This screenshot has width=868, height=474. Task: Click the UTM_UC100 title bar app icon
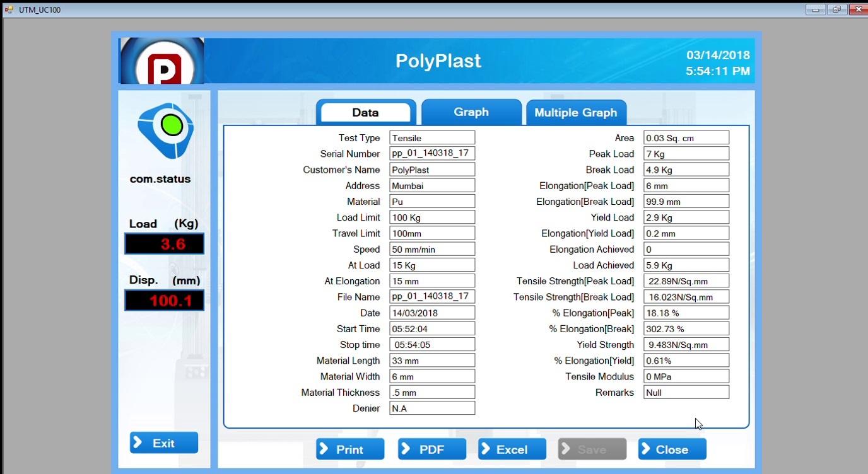pos(9,9)
